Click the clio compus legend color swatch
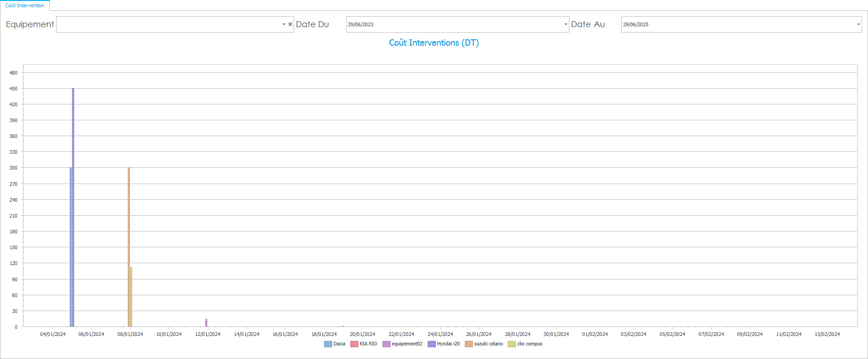 (x=512, y=344)
